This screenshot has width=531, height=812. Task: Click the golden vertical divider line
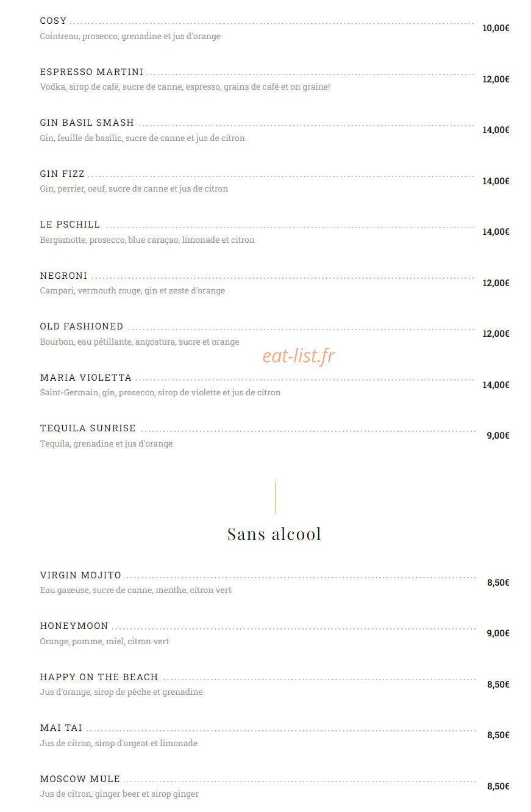[x=275, y=498]
